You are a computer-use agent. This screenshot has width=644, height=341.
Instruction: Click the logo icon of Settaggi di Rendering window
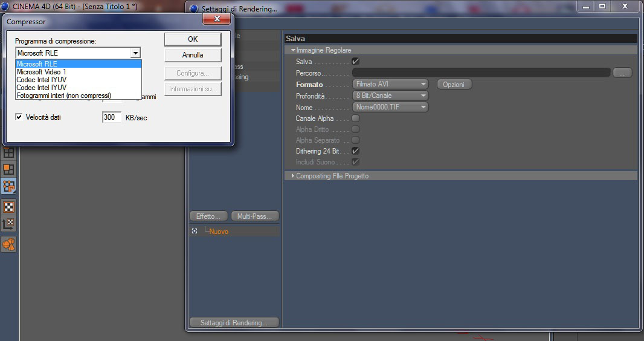pyautogui.click(x=194, y=8)
